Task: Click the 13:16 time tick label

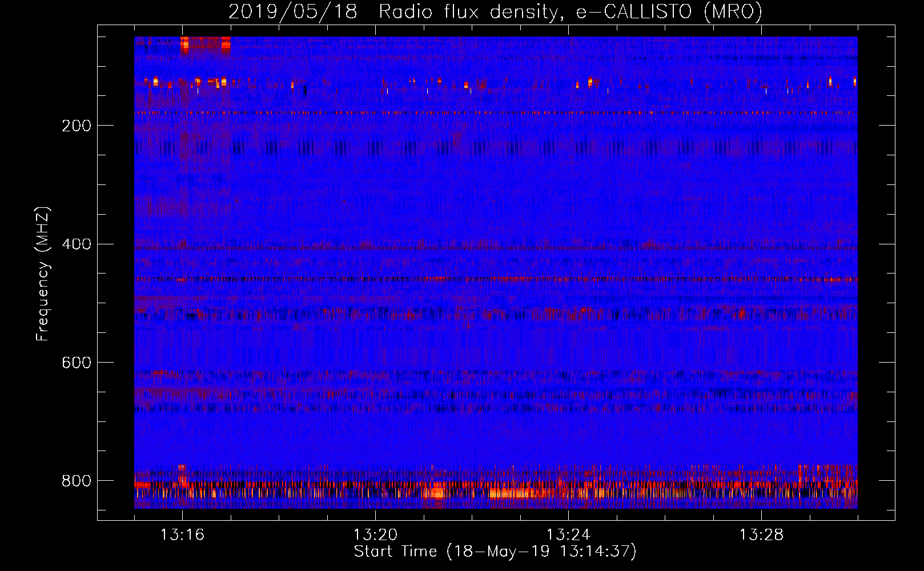Action: coord(182,535)
